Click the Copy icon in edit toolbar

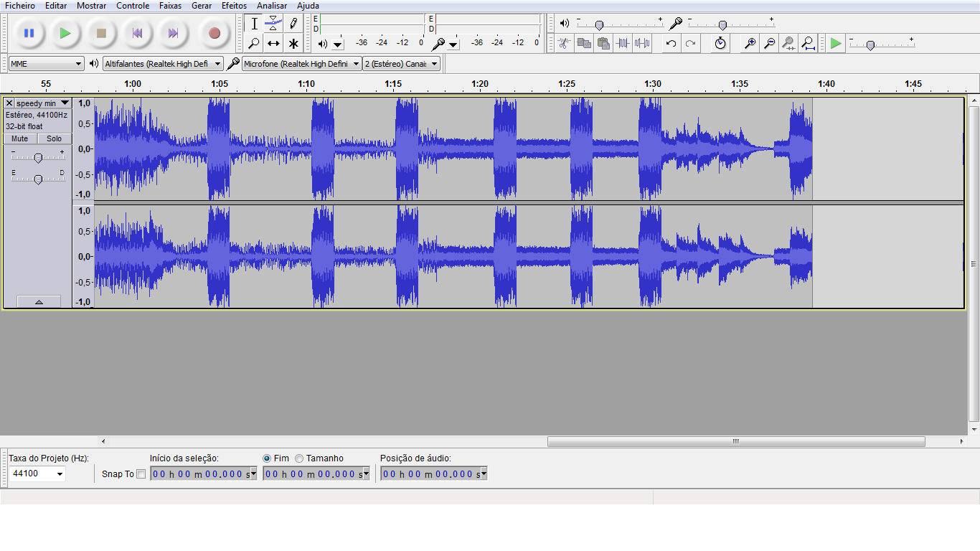[584, 44]
